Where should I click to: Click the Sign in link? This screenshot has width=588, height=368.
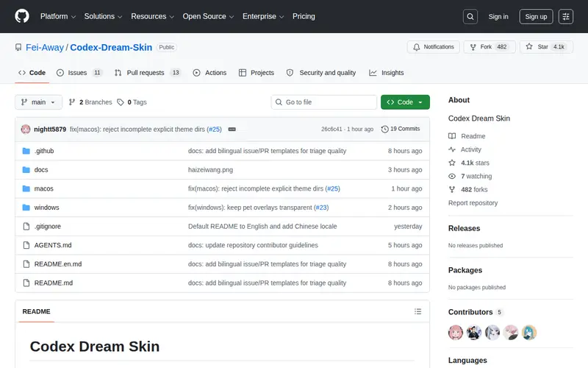click(x=498, y=16)
